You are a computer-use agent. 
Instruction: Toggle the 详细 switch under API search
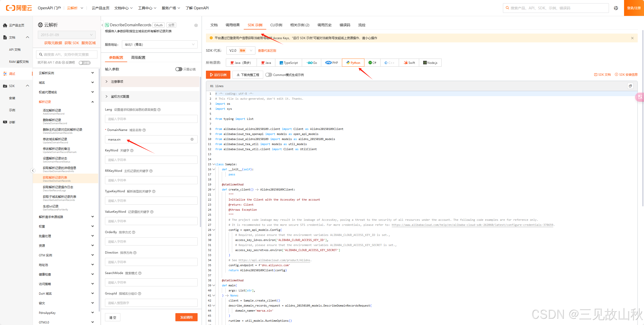[x=84, y=63]
